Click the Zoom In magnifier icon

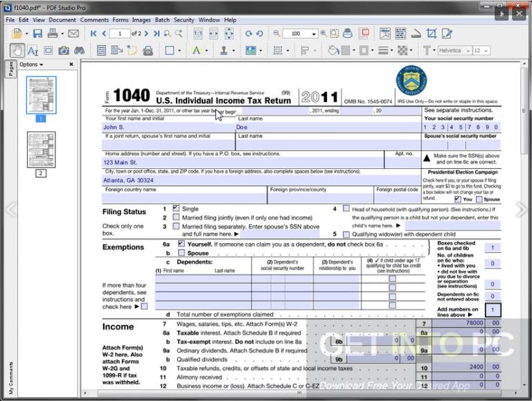(x=323, y=33)
